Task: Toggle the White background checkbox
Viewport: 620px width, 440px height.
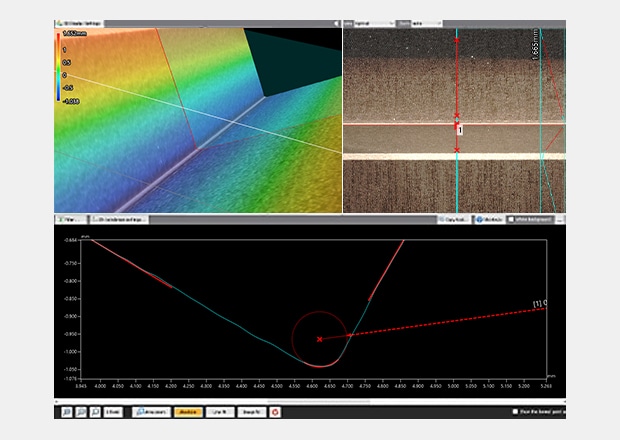Action: pos(511,217)
